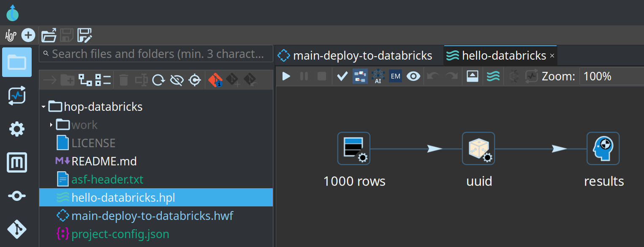Click the red Git info icon
The width and height of the screenshot is (644, 247).
(215, 80)
